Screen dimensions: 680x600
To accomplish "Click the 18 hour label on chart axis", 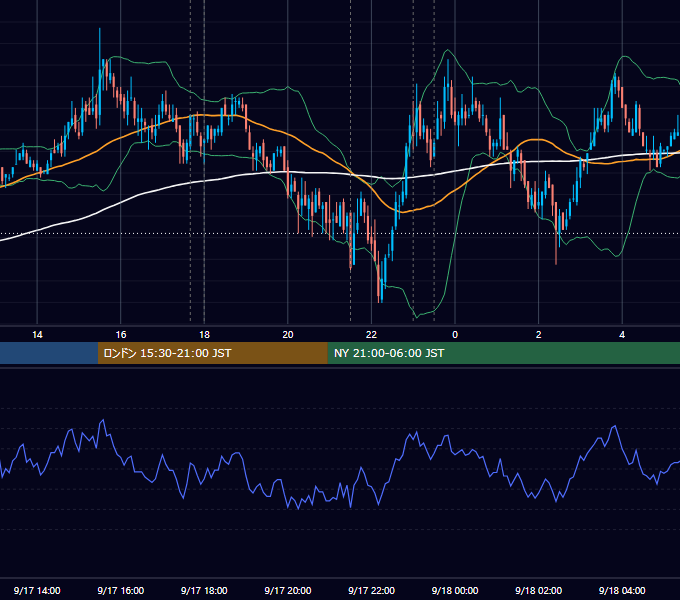I will click(x=204, y=335).
